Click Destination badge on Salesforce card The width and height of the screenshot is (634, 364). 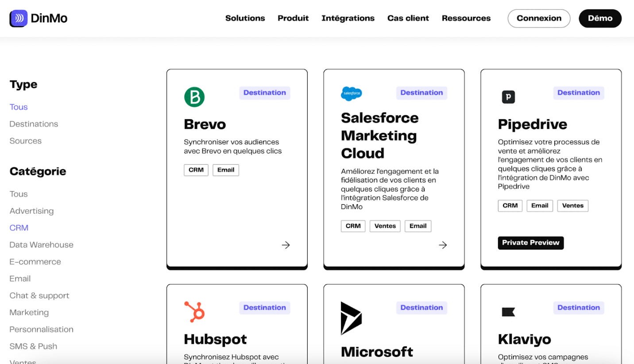pos(421,93)
